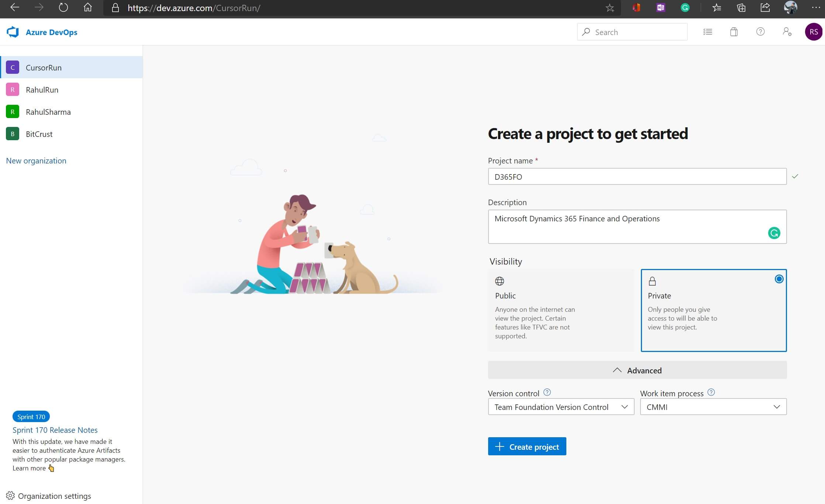Choose the Public visibility option
The height and width of the screenshot is (504, 825).
click(x=561, y=310)
